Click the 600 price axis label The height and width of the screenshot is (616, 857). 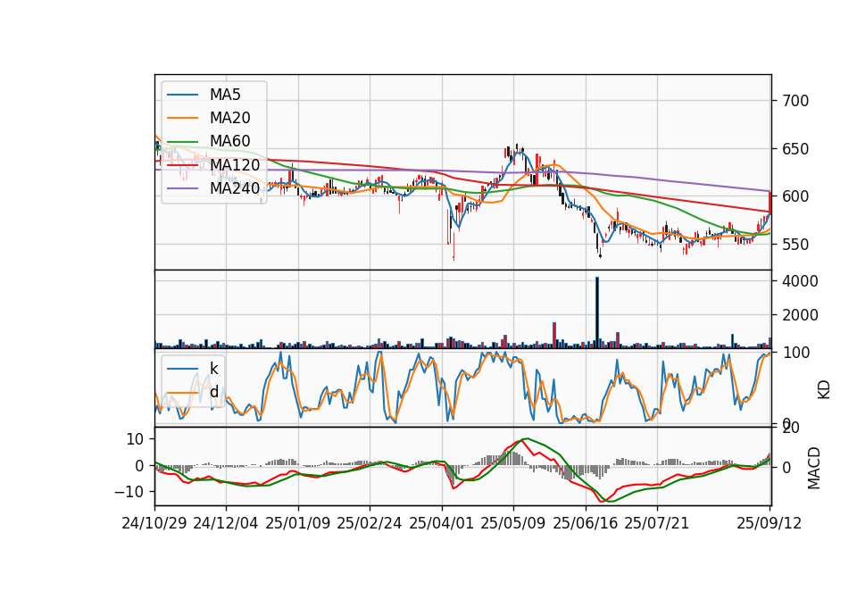pyautogui.click(x=795, y=196)
